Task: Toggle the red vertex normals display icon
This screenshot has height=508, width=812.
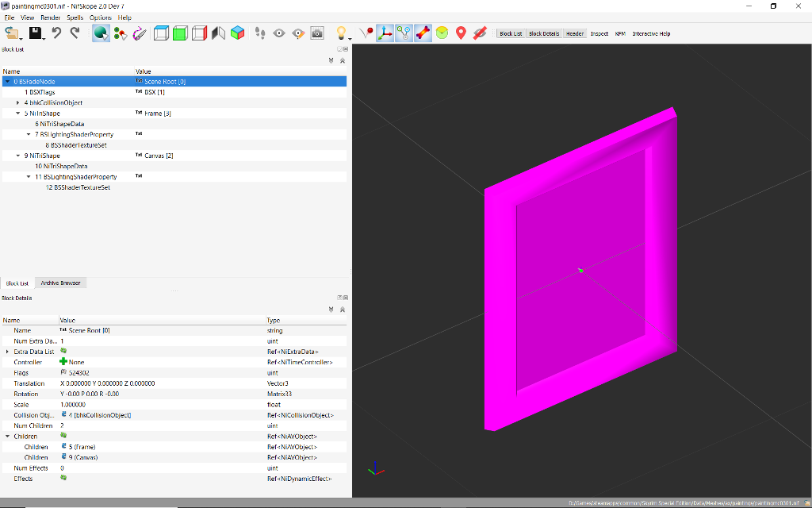Action: [x=366, y=33]
